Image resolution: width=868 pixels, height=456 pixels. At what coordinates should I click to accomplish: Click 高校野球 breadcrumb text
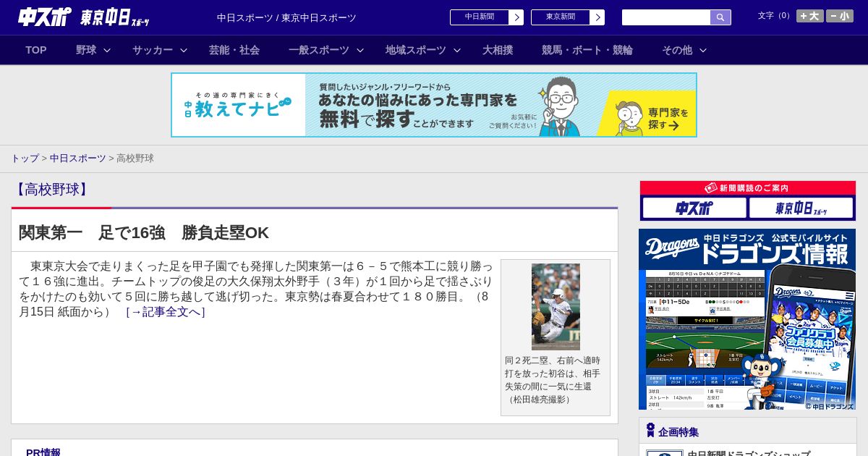tap(135, 158)
